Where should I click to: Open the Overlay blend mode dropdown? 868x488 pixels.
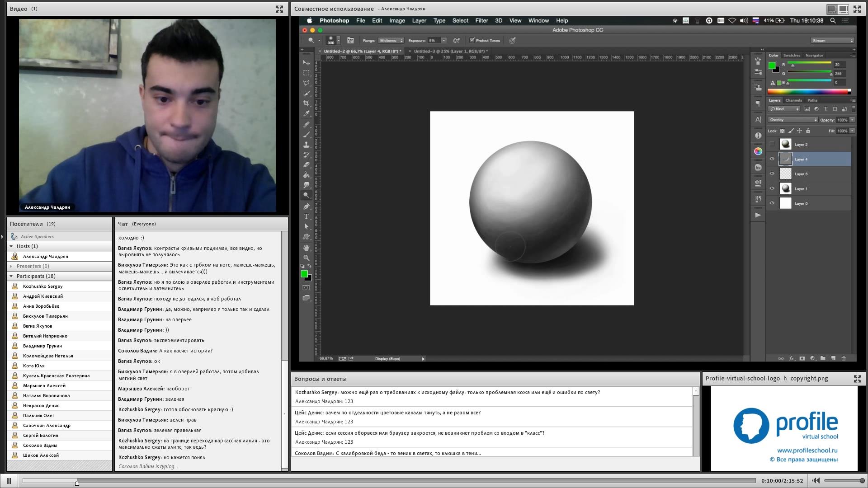click(x=793, y=120)
